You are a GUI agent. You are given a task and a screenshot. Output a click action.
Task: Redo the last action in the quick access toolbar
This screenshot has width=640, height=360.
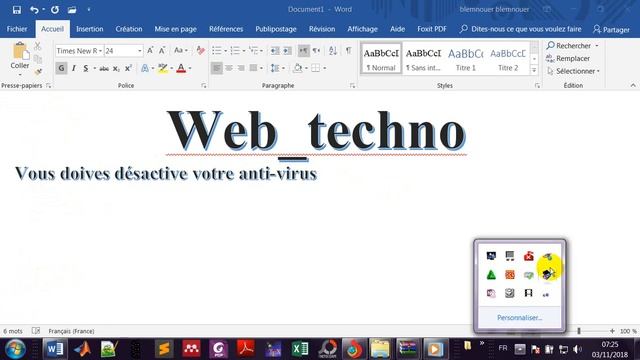tap(55, 9)
